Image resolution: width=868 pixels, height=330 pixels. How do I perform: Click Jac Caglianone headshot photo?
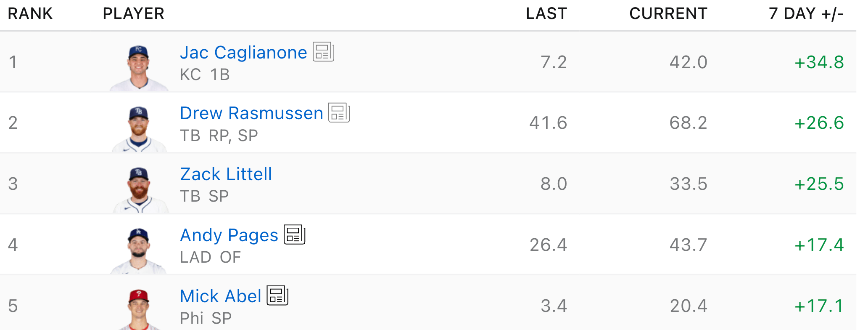(139, 67)
